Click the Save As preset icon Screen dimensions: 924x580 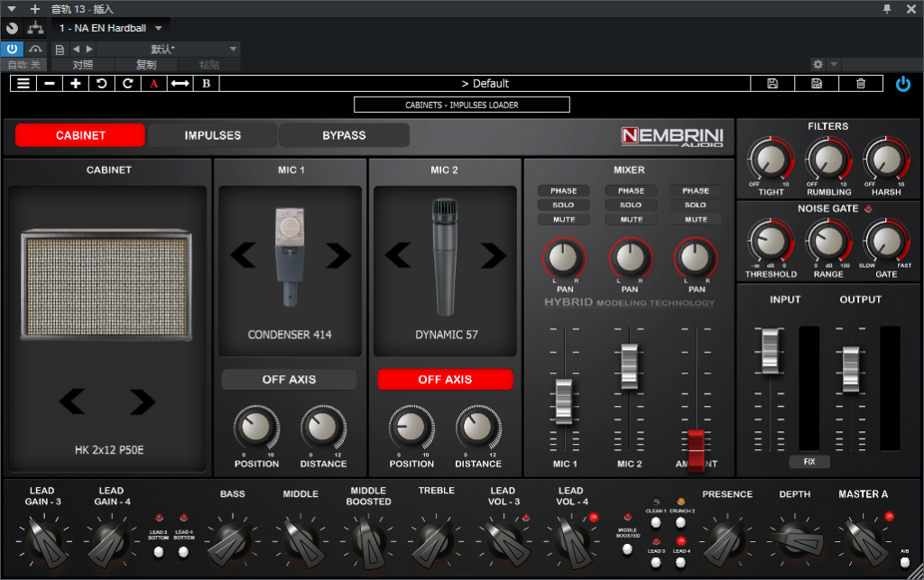[x=817, y=84]
